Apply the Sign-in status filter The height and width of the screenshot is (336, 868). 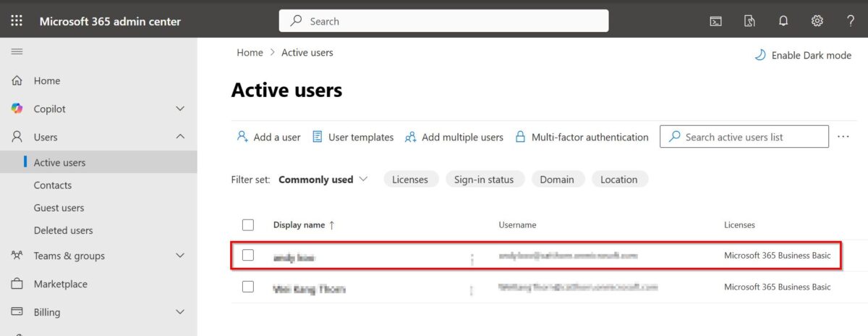click(x=483, y=180)
